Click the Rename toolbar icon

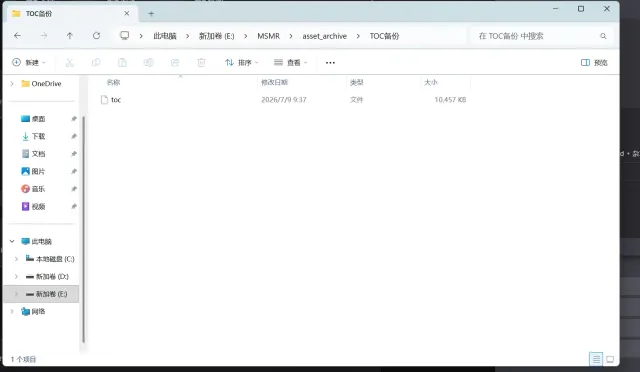148,62
